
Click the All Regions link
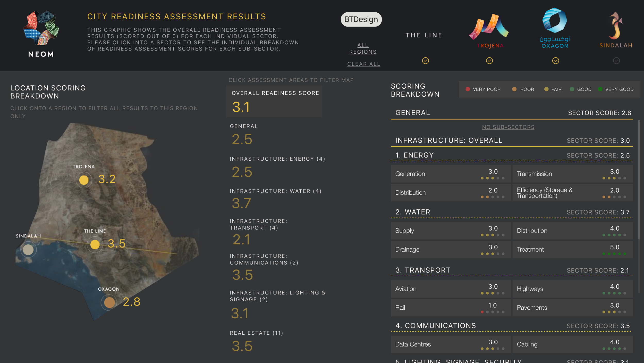click(363, 48)
